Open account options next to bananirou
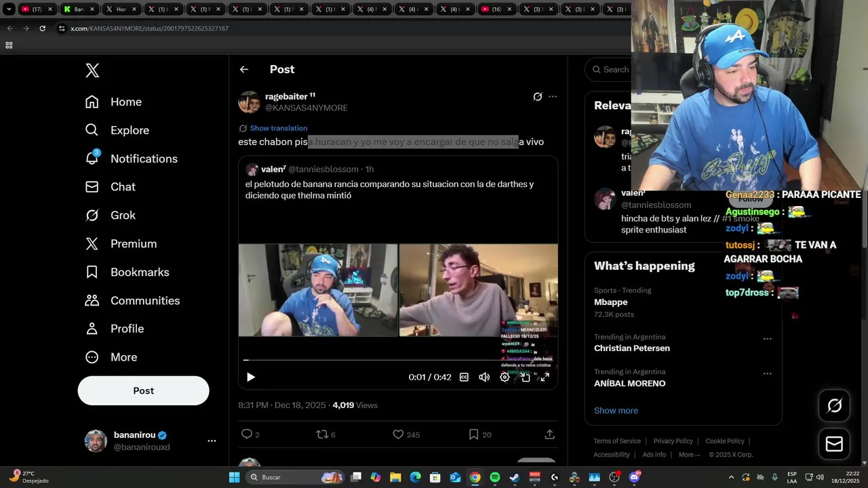Viewport: 868px width, 488px height. point(212,441)
